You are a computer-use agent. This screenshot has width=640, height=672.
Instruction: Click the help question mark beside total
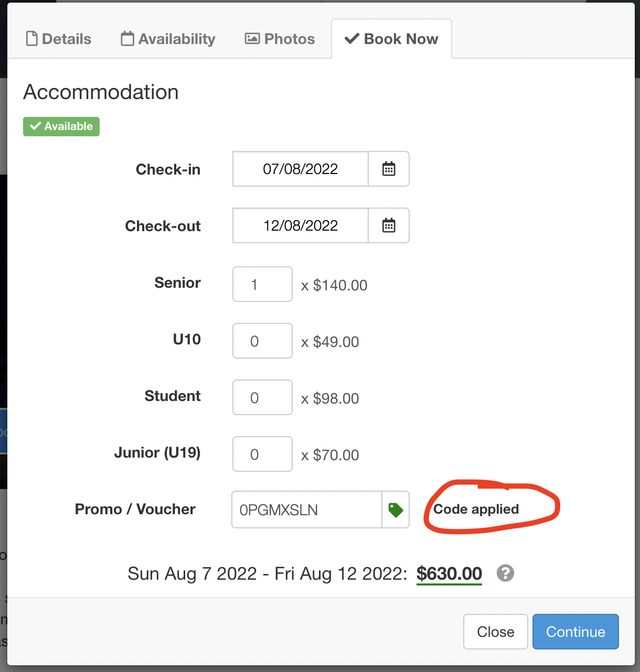pyautogui.click(x=505, y=573)
